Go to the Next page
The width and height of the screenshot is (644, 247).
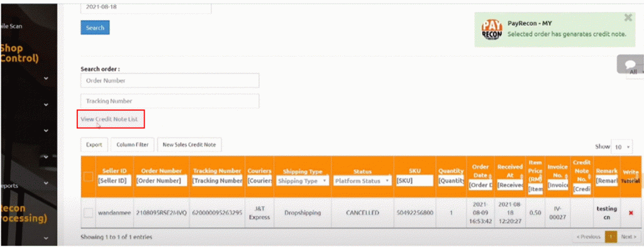(x=629, y=237)
